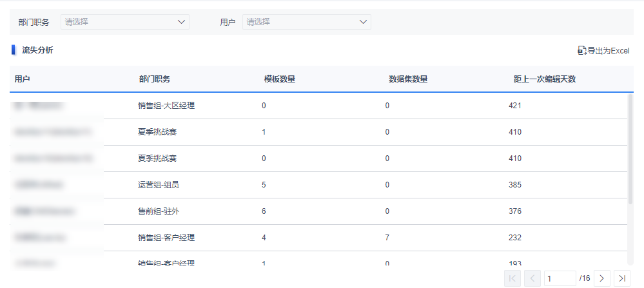Click the 距上一次编辑天数 column header

[544, 79]
